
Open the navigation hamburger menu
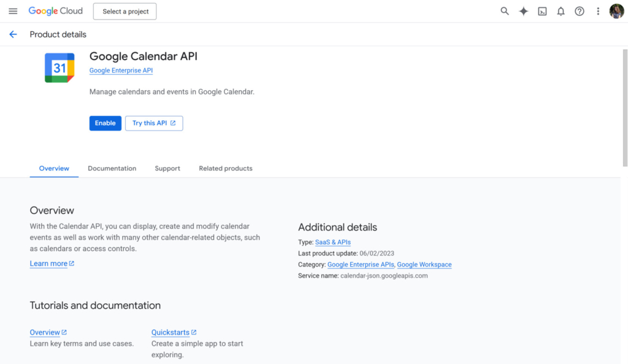(13, 10)
